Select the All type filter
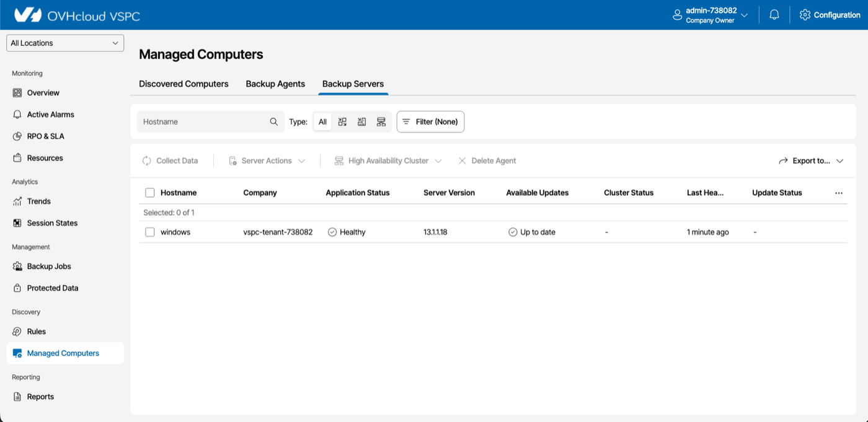Image resolution: width=868 pixels, height=422 pixels. 322,121
